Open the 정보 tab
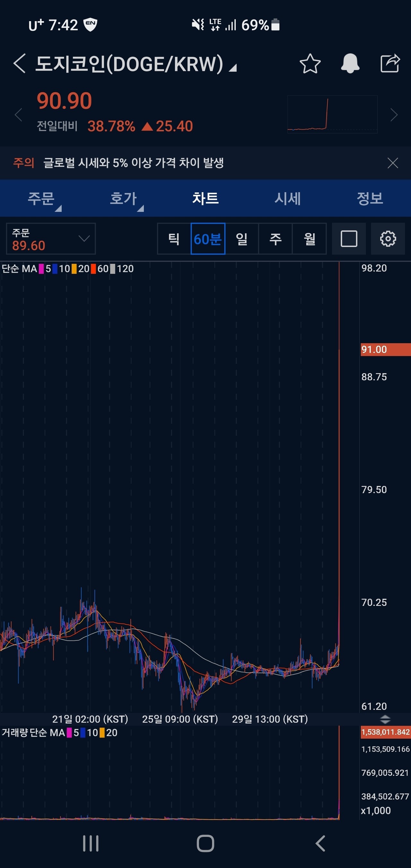 [370, 199]
